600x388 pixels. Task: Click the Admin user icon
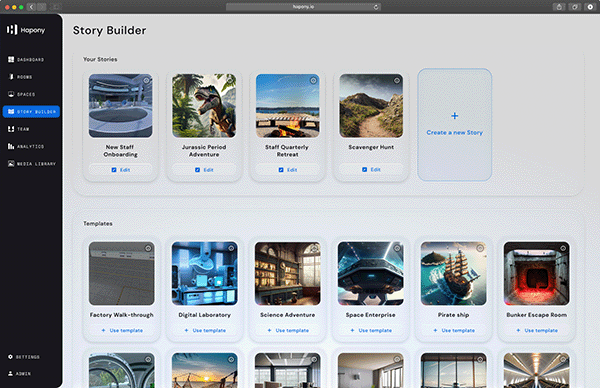click(10, 373)
